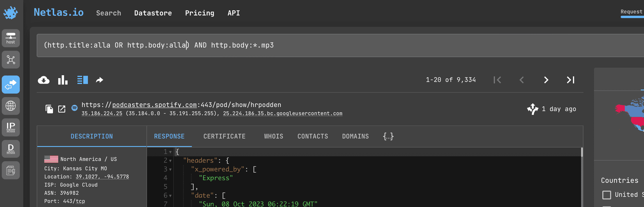Click the "ISP: Google Cloud" text
Image resolution: width=644 pixels, height=207 pixels.
tap(71, 185)
